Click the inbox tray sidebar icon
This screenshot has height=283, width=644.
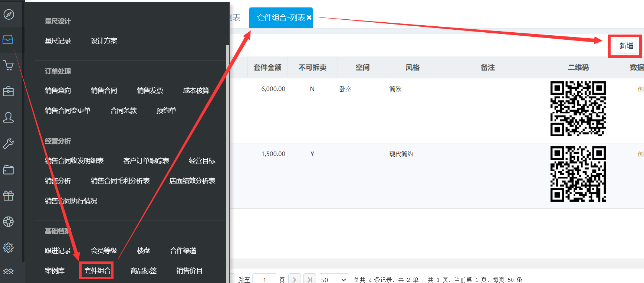click(x=8, y=39)
